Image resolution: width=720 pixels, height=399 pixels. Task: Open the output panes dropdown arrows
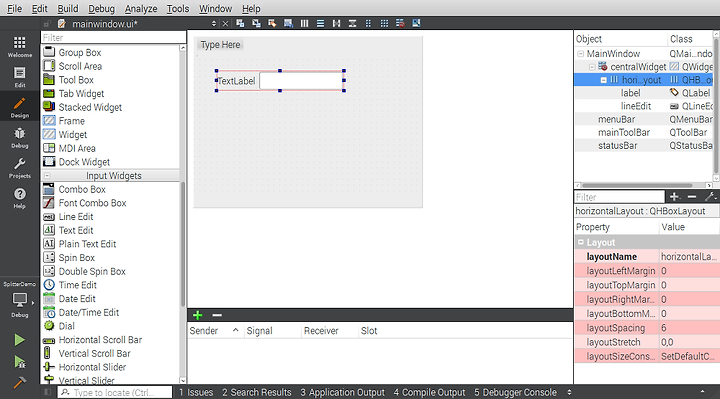tap(569, 392)
